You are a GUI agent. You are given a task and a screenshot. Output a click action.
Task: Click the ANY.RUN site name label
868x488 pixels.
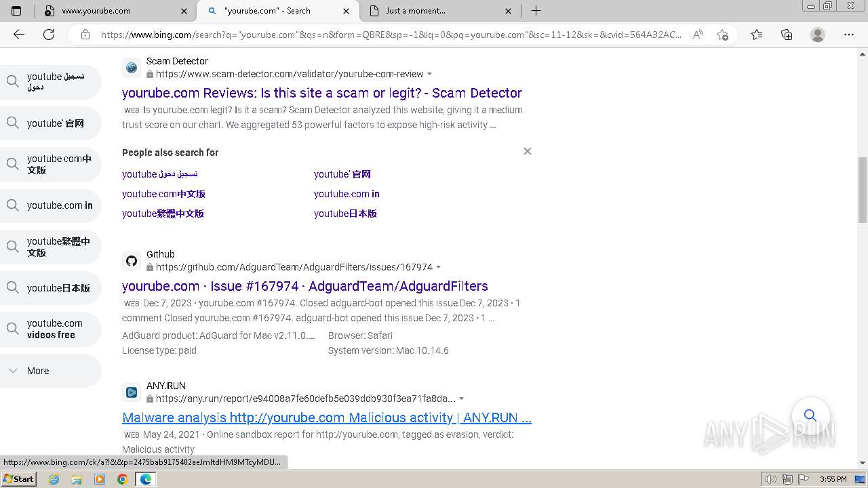coord(166,386)
